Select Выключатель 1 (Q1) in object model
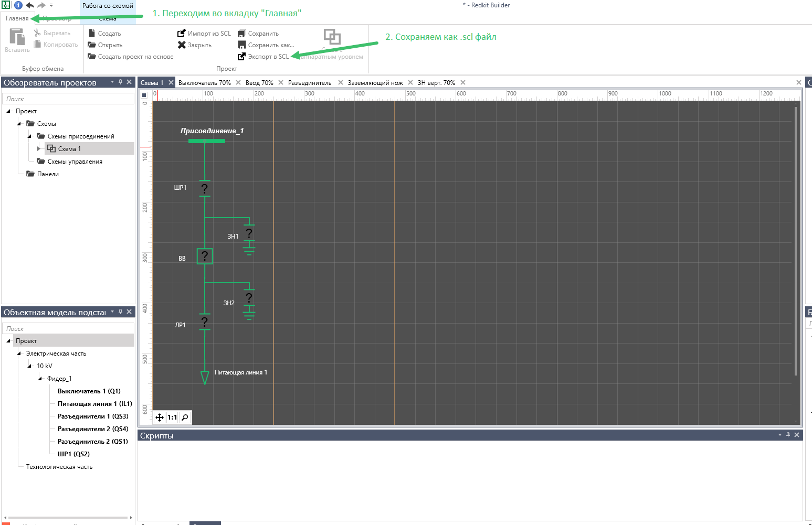 89,391
